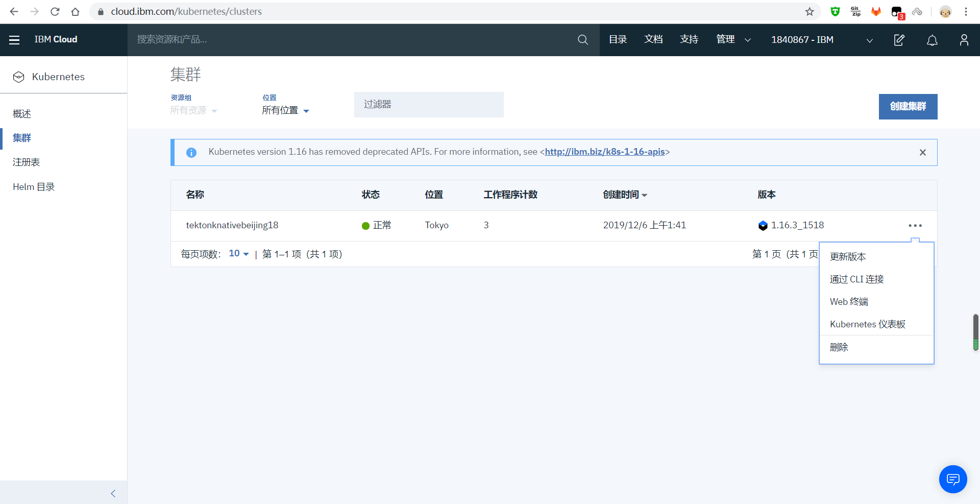Collapse the sidebar with the left chevron
This screenshot has height=504, width=980.
[x=113, y=493]
